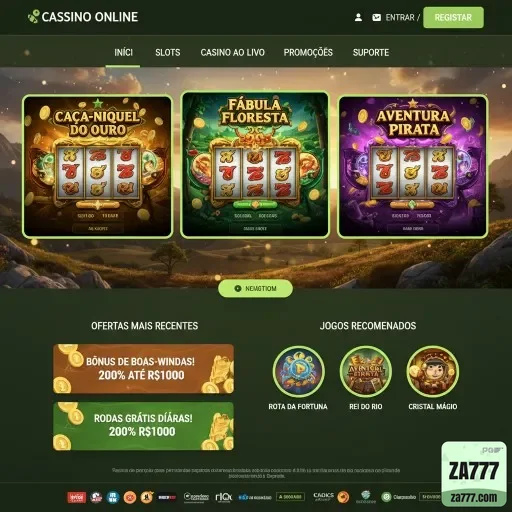Click the Bônus de Boas-Windas offer banner

tap(143, 369)
